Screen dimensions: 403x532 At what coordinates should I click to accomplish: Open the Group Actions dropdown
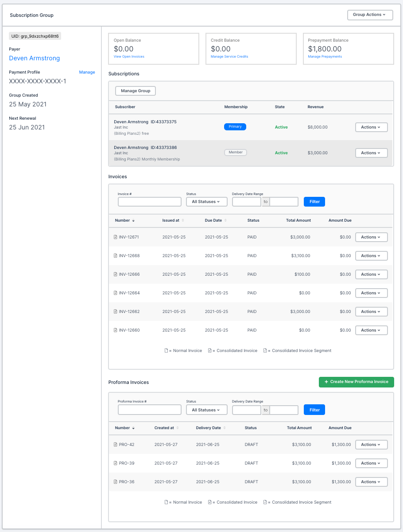point(370,15)
